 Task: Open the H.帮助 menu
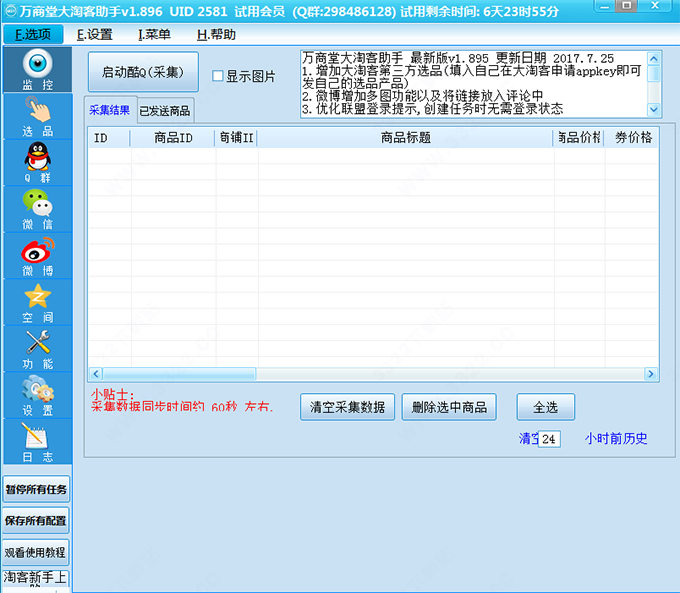[216, 34]
